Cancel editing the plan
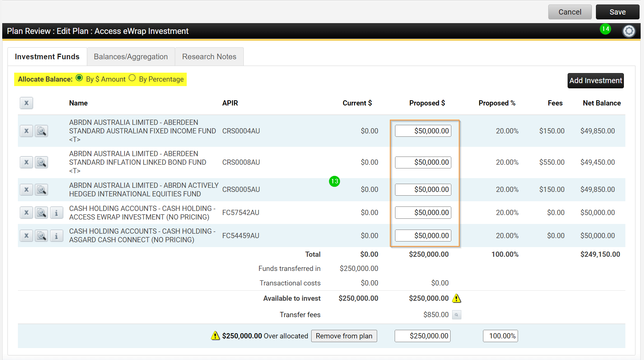Screen dimensions: 644x360 570,12
